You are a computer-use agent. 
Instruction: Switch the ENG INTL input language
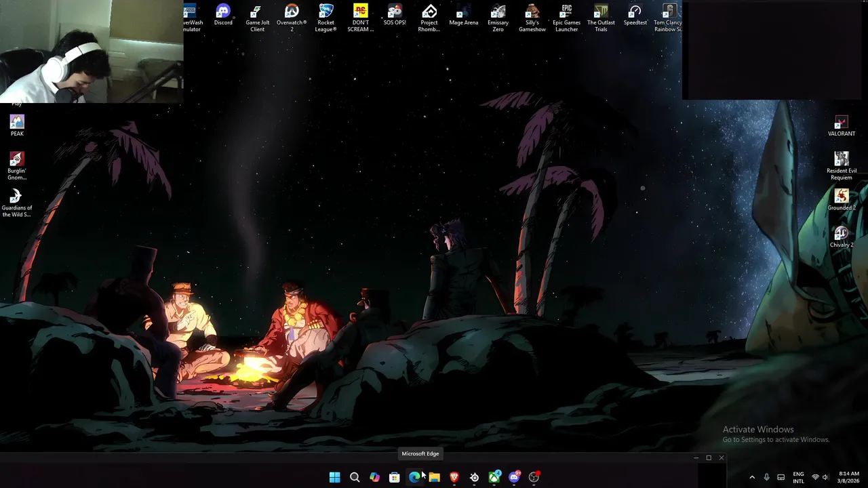click(799, 477)
